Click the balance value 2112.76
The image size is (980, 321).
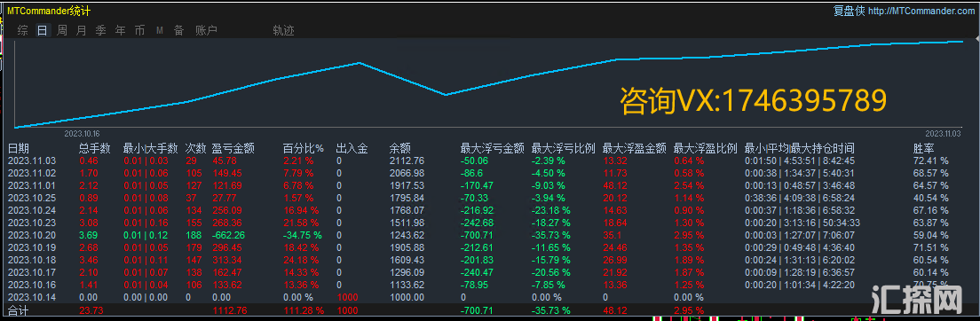(x=407, y=160)
